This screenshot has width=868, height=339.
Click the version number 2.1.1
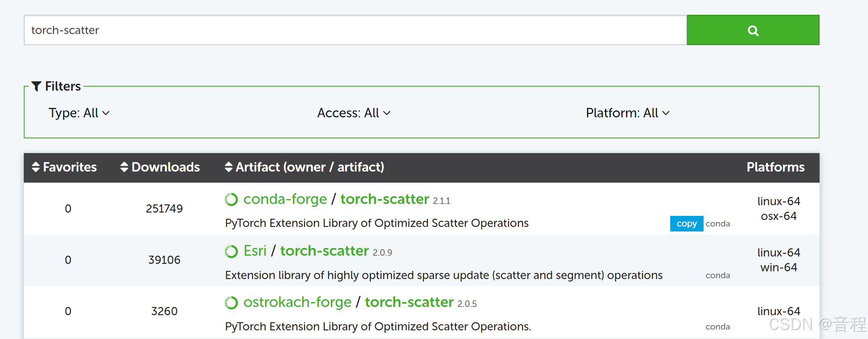tap(442, 201)
